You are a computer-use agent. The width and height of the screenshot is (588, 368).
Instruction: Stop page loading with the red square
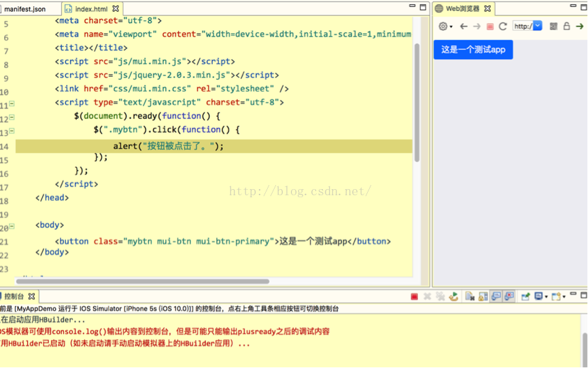[x=489, y=27]
